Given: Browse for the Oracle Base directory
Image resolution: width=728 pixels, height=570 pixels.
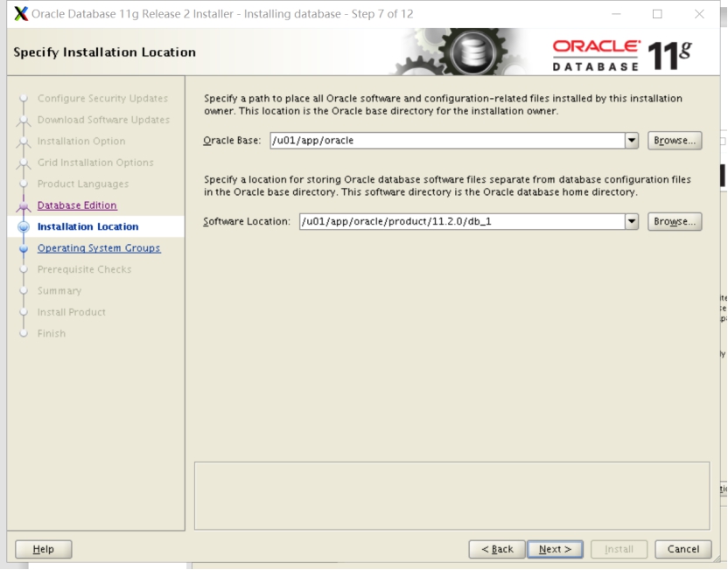Looking at the screenshot, I should [675, 141].
